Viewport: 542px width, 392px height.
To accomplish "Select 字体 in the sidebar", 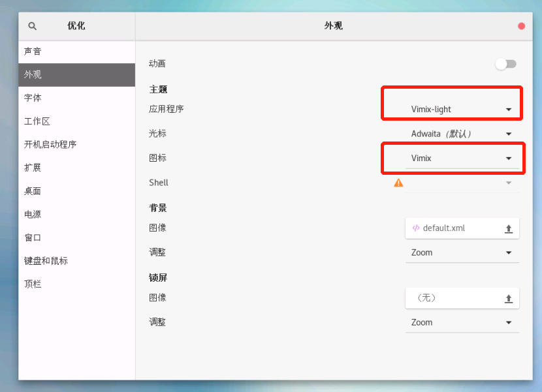I will point(77,98).
